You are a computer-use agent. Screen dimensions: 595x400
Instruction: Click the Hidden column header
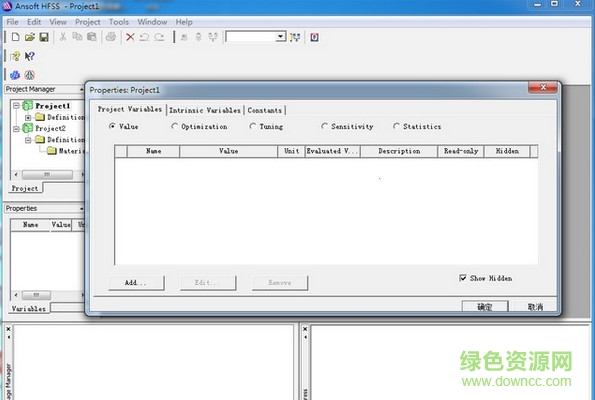[507, 151]
